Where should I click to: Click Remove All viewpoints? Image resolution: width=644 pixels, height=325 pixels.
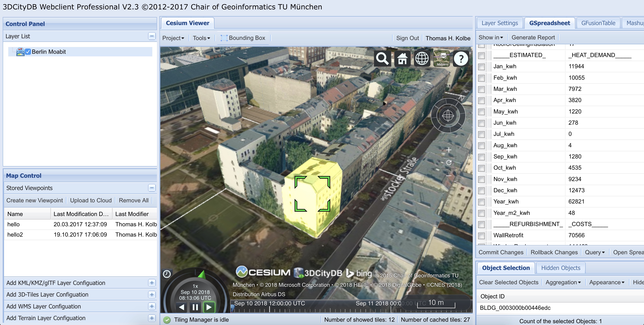coord(134,200)
